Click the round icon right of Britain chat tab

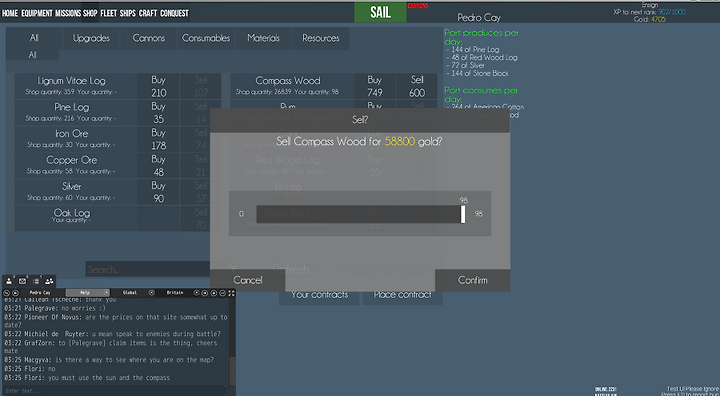coord(196,293)
